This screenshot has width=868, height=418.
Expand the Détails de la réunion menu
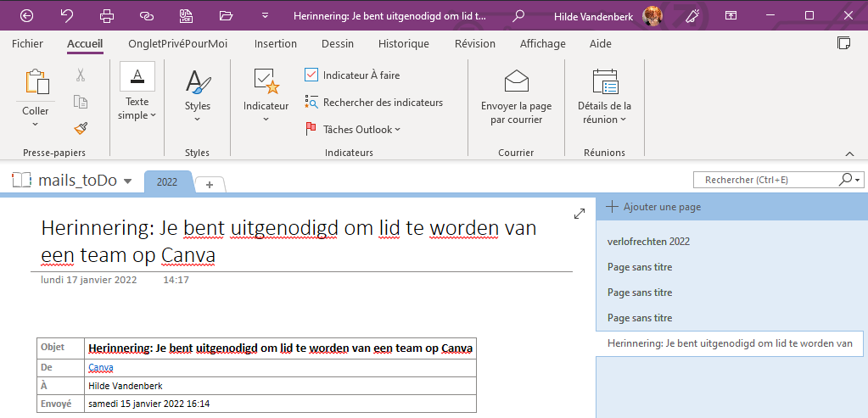coord(604,98)
